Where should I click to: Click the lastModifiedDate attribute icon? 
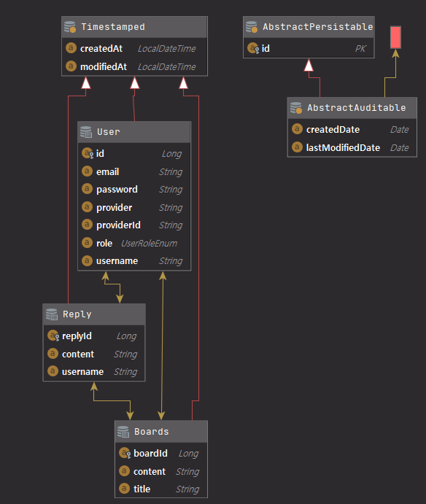pos(297,147)
